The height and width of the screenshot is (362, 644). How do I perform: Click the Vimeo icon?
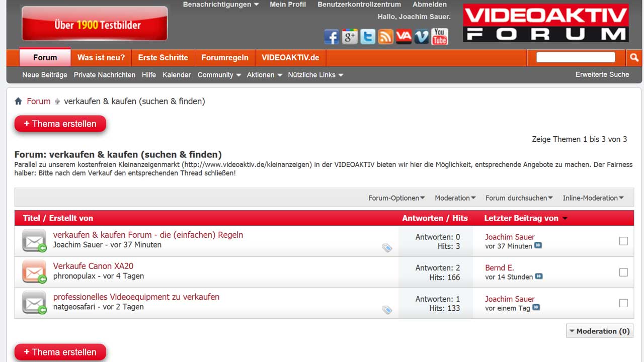pos(422,37)
